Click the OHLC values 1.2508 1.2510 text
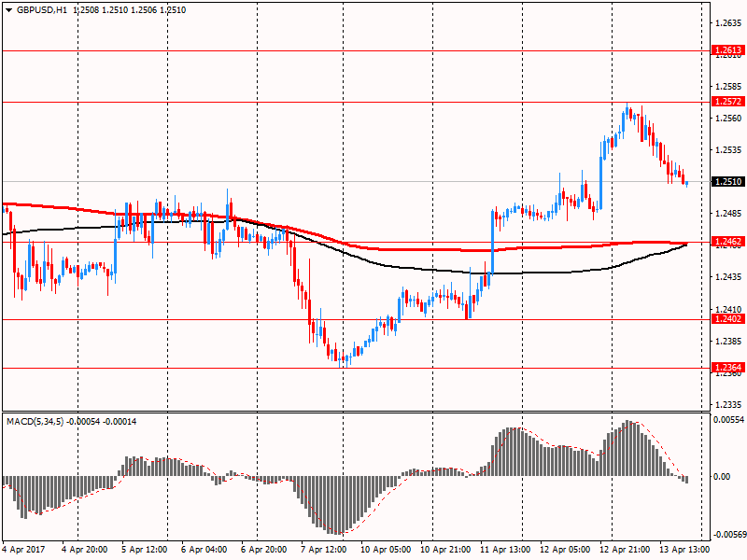Viewport: 747px width, 560px height. 99,10
